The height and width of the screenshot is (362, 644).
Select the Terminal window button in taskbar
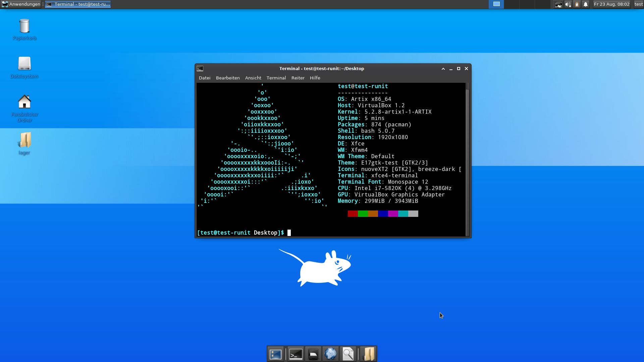pyautogui.click(x=78, y=4)
